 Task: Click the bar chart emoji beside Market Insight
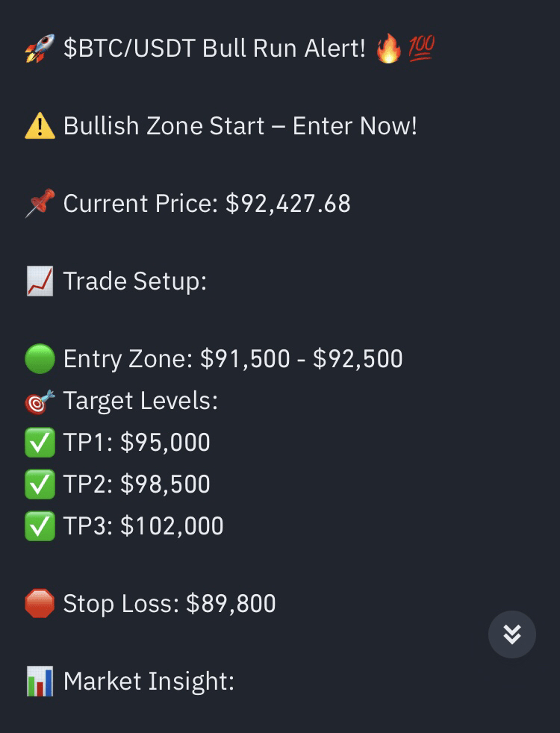coord(40,681)
